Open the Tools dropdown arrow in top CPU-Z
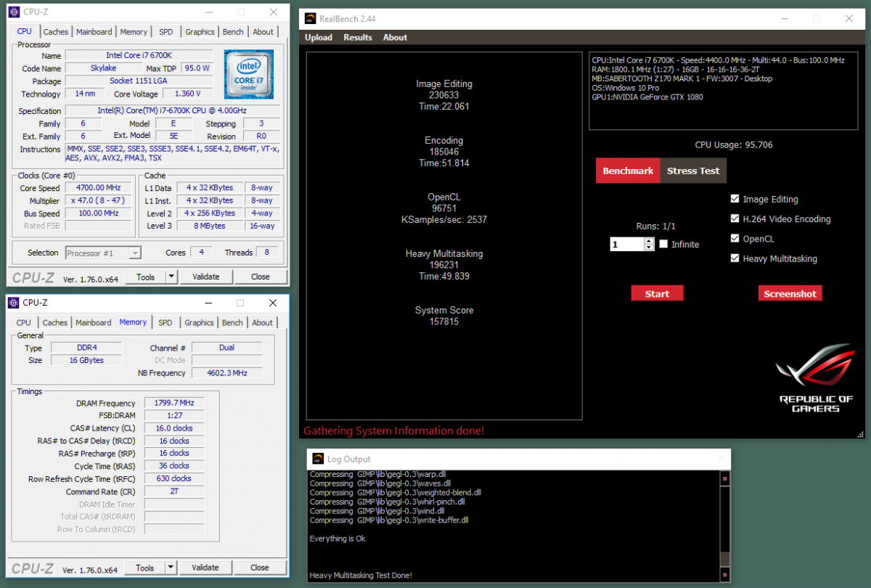Screen dimensions: 871x588 (x=171, y=277)
